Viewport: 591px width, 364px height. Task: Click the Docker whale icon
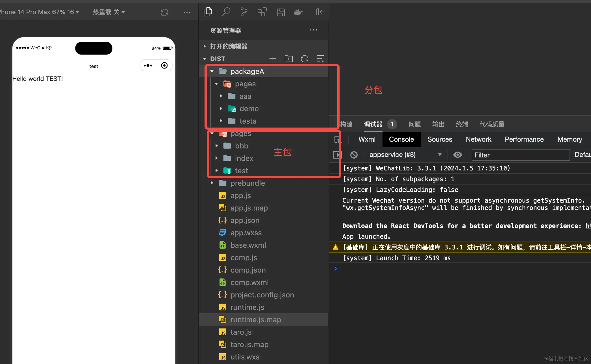click(x=298, y=12)
